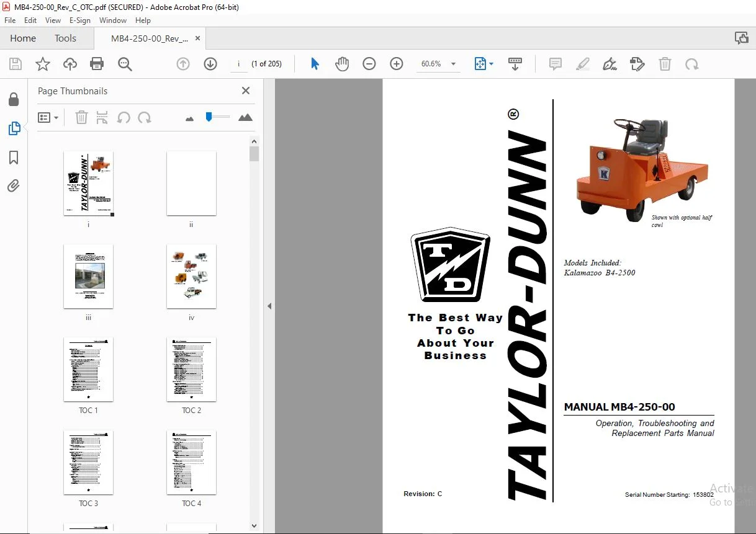756x534 pixels.
Task: Print the document with the printer icon
Action: pos(97,64)
